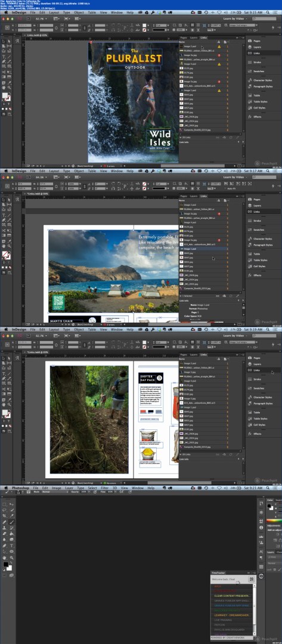Select the Horizontal Type tool in Photoshop
Viewport: 282px width, 644px height.
[x=11, y=546]
